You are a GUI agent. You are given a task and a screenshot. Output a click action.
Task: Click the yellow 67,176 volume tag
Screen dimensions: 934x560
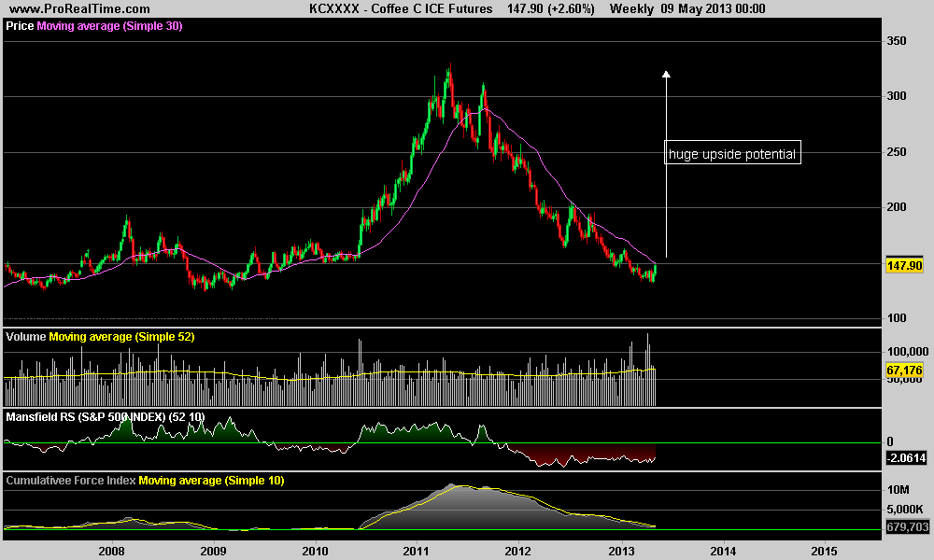click(903, 371)
